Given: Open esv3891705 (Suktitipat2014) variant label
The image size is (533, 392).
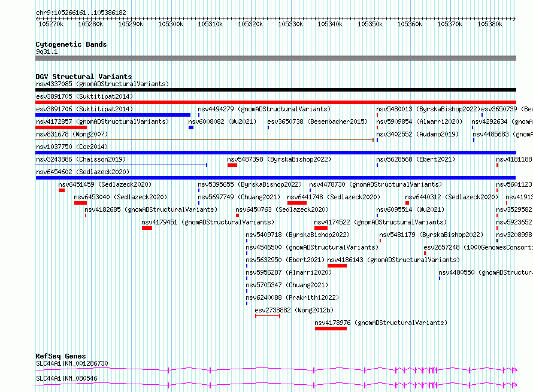Looking at the screenshot, I should coord(84,96).
